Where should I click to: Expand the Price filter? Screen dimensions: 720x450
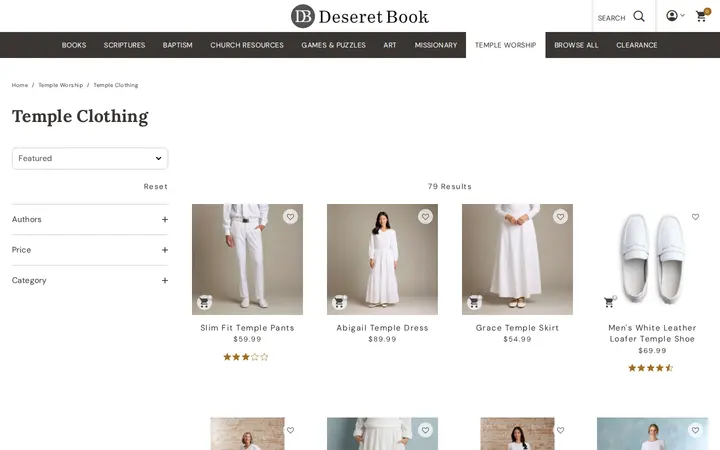[90, 250]
